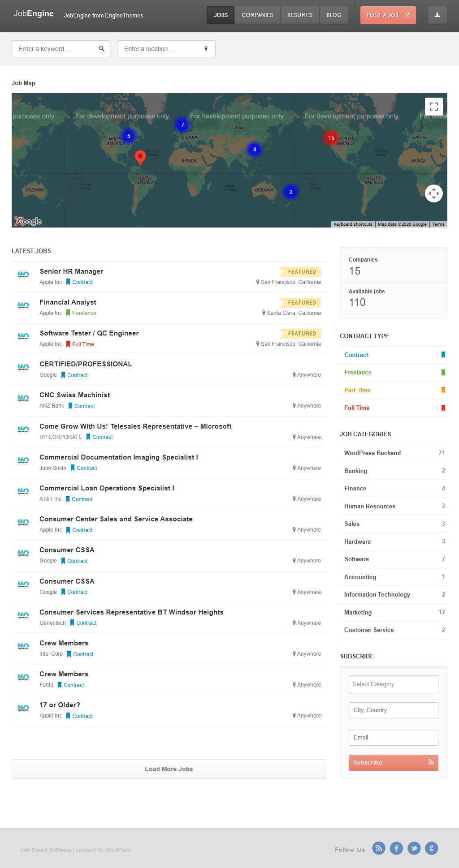
Task: Click the Load More Jobs button
Action: (169, 769)
